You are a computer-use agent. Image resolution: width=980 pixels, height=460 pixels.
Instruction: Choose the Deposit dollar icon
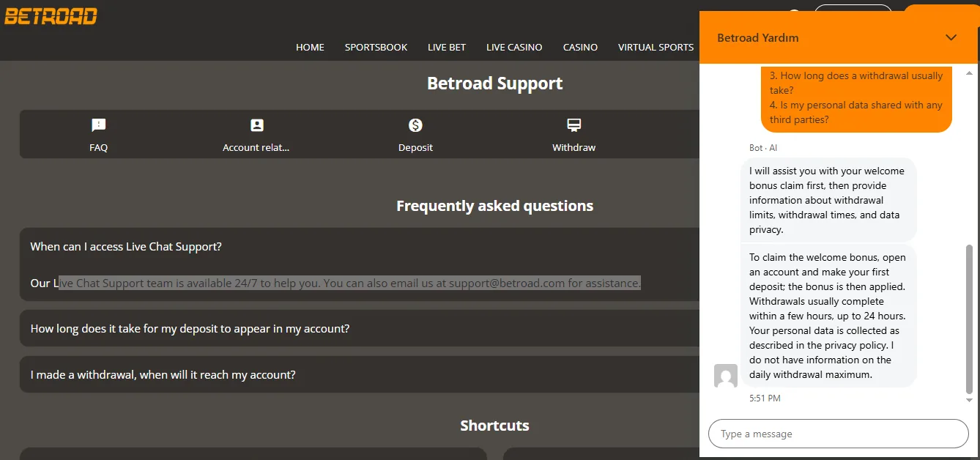pos(415,125)
